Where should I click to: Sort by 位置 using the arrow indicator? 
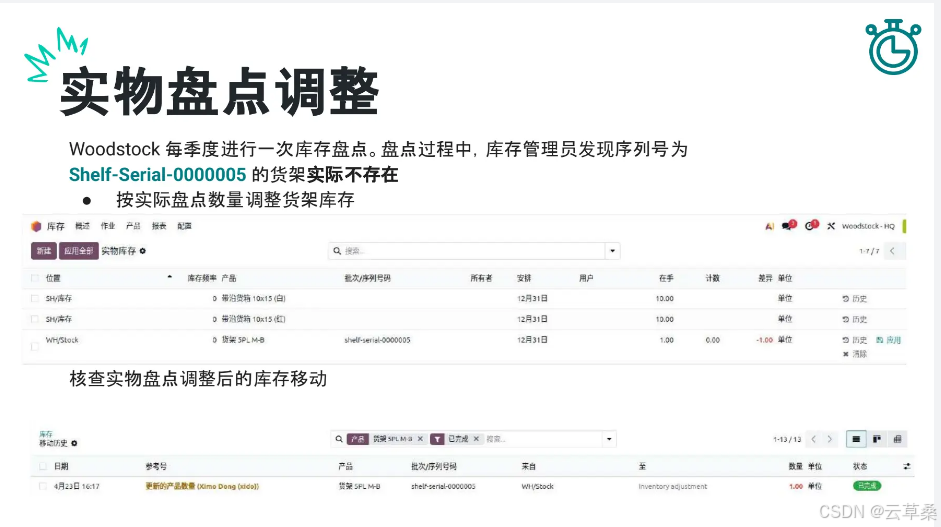(x=170, y=277)
